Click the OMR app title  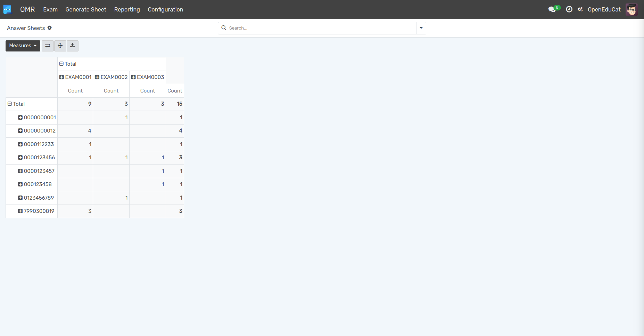[x=27, y=9]
